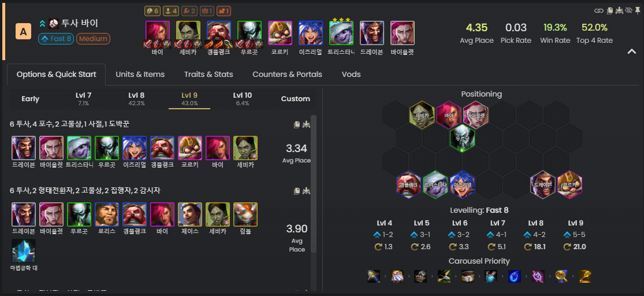
Task: Open the Units & Items tab
Action: [140, 75]
